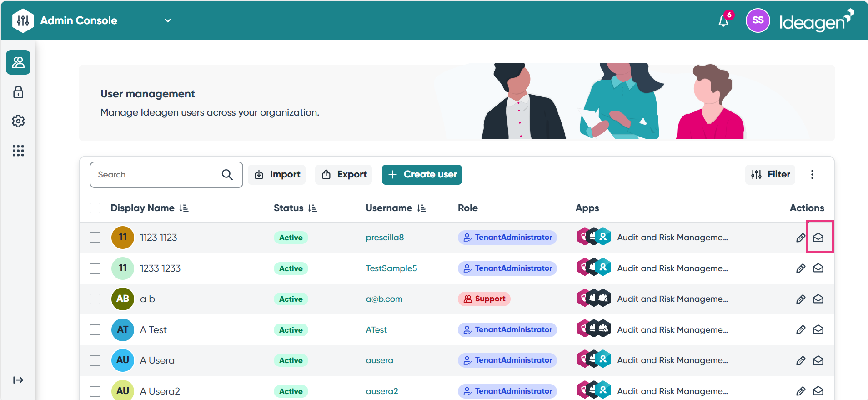Open the notifications bell

point(723,21)
